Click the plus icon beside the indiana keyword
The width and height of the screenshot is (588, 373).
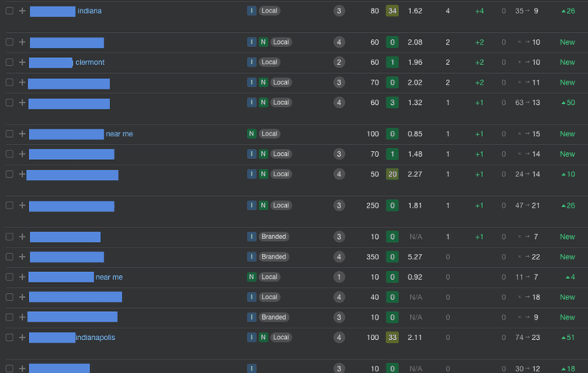(22, 11)
